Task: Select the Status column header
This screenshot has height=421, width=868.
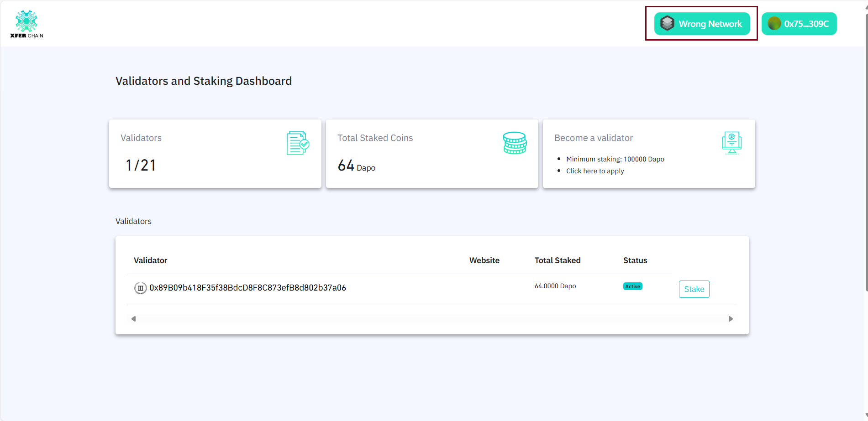Action: (635, 260)
